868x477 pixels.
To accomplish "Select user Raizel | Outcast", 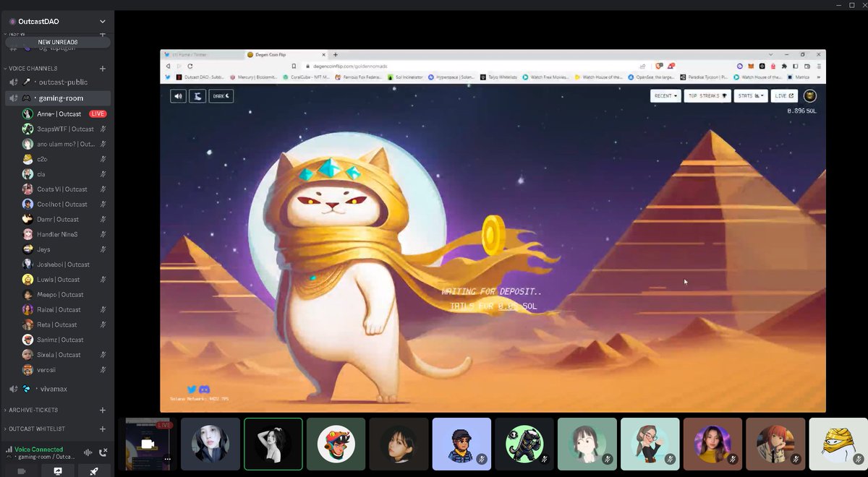I will (x=65, y=309).
